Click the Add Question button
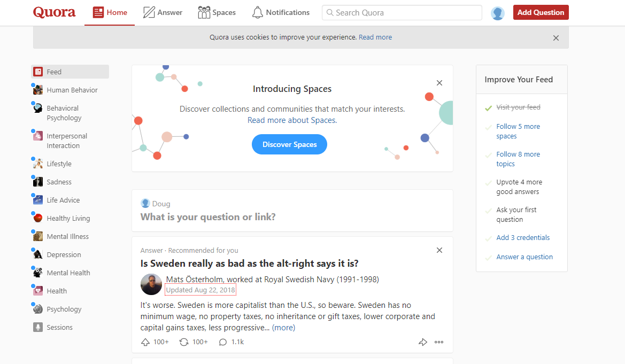Image resolution: width=625 pixels, height=364 pixels. pos(541,12)
